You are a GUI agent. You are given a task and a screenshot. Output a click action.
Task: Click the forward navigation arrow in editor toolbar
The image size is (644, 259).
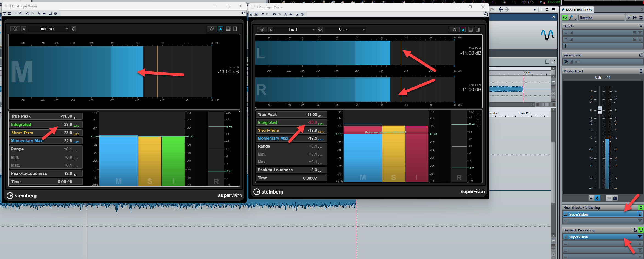click(507, 9)
